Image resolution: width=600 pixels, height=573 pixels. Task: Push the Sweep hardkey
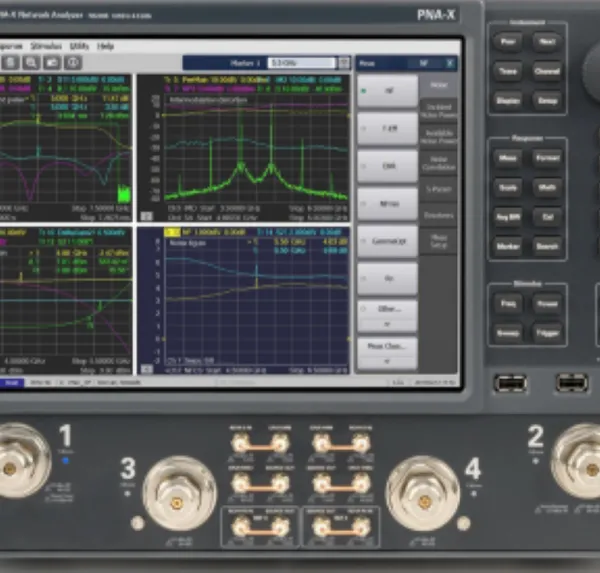click(507, 333)
